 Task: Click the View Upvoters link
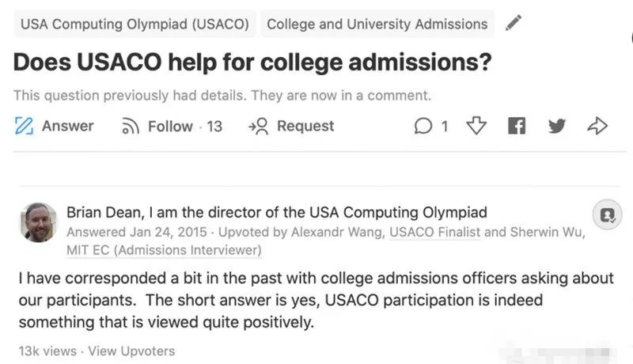pos(131,351)
